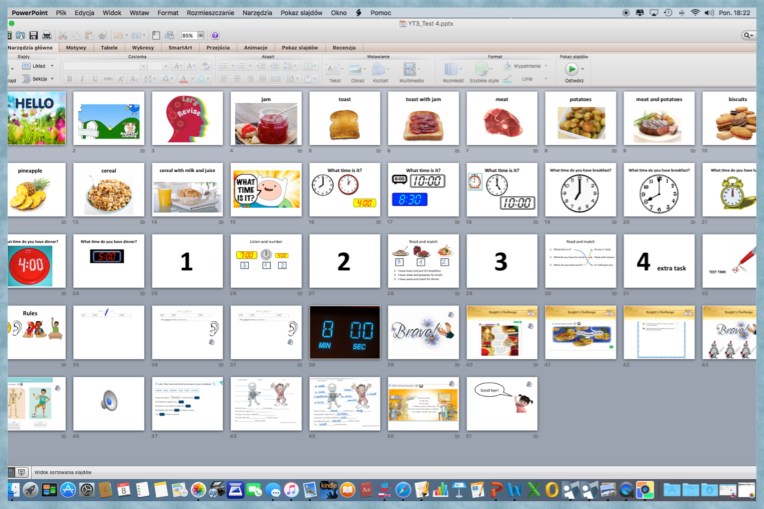Open the Edycja menu
764x509 pixels.
pyautogui.click(x=84, y=13)
